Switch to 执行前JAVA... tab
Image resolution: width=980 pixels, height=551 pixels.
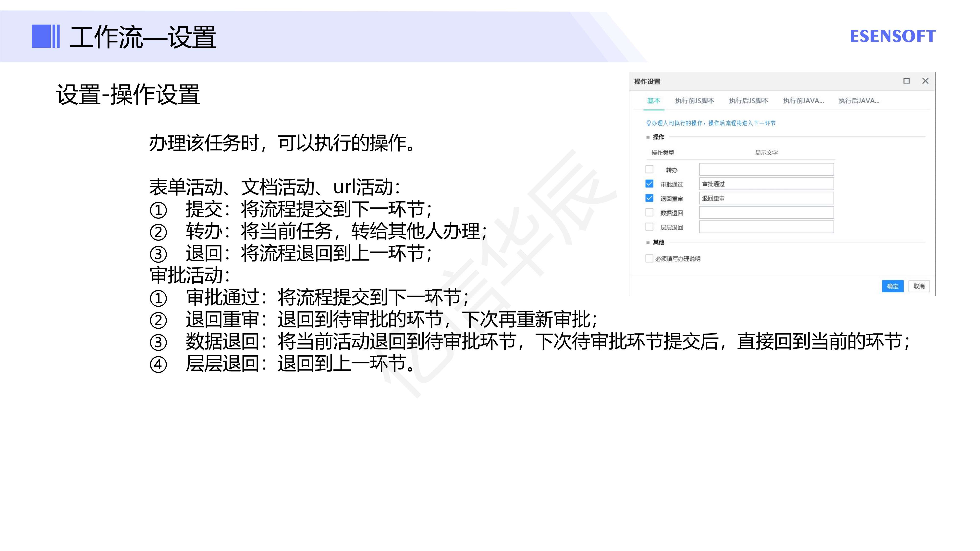[803, 101]
